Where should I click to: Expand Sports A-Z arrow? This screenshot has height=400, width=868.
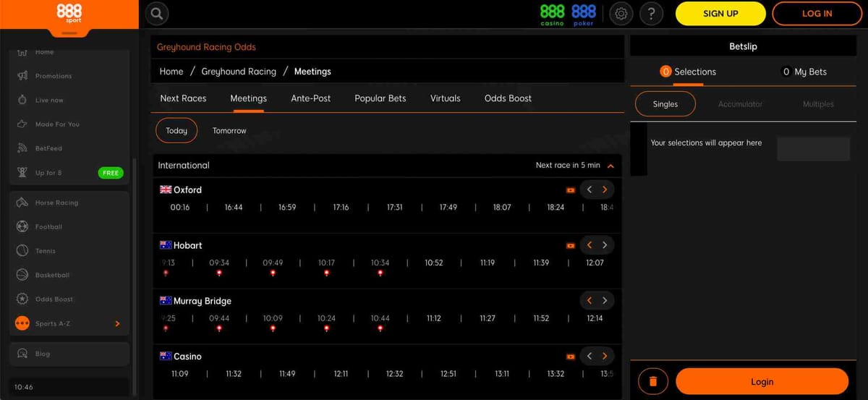[117, 323]
